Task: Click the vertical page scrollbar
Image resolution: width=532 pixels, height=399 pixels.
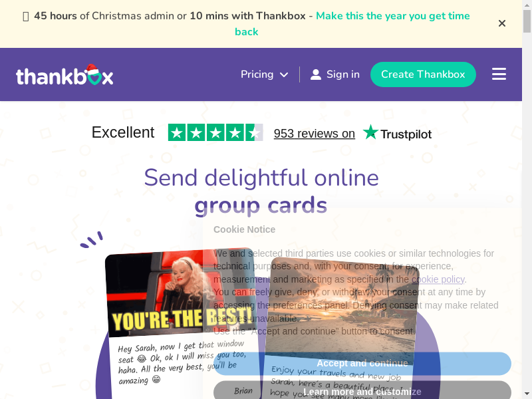Action: 527,199
